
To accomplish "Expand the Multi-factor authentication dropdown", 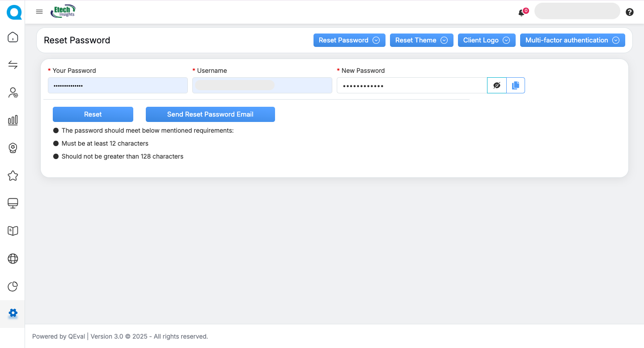I will (x=572, y=40).
